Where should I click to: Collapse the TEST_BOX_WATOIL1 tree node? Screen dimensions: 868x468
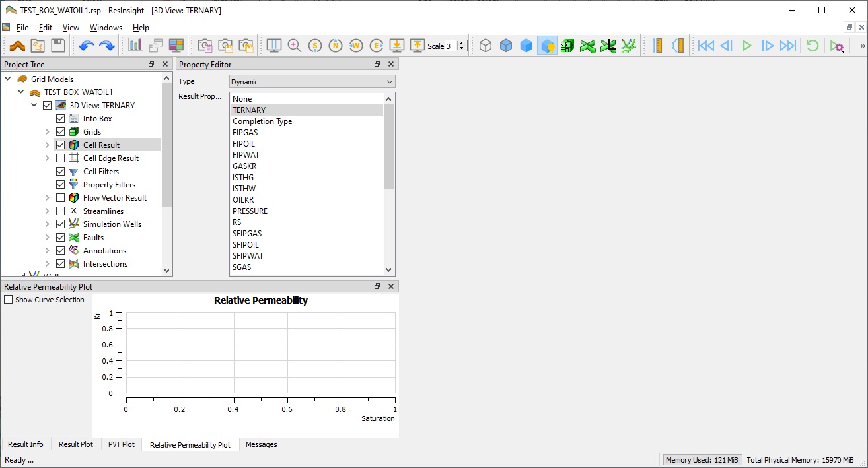[x=20, y=92]
